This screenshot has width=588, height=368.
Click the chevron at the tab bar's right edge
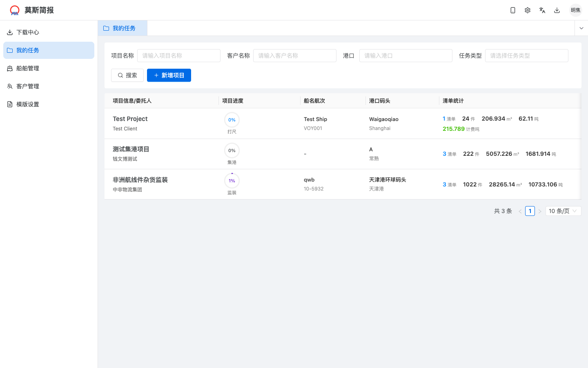click(581, 28)
